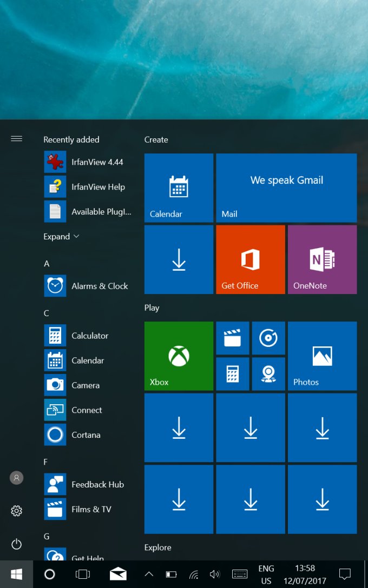368x588 pixels.
Task: Open the small Groove Music tile
Action: pyautogui.click(x=268, y=338)
